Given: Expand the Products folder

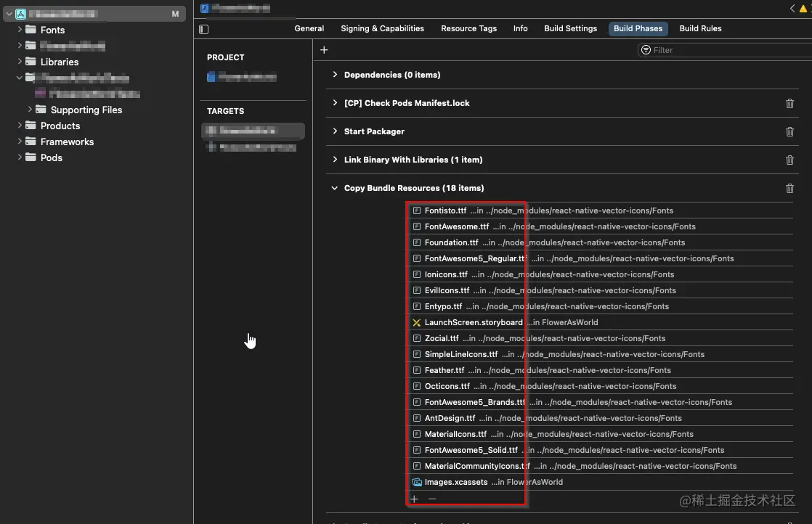Looking at the screenshot, I should point(20,125).
